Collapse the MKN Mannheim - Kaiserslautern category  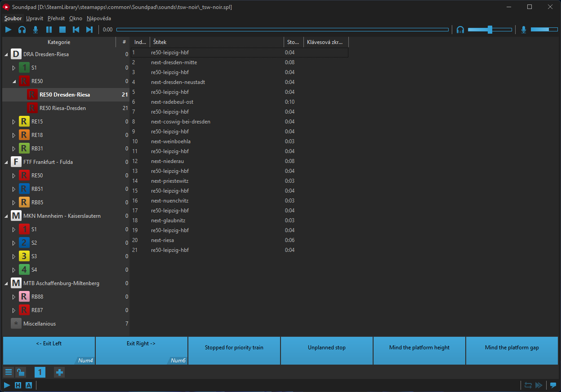(6, 216)
